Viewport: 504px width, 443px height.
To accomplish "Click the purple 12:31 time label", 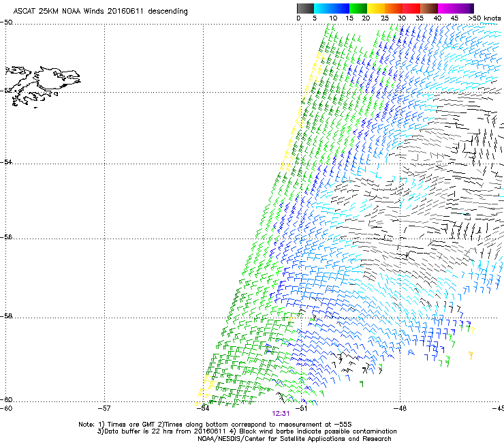I will pos(281,414).
